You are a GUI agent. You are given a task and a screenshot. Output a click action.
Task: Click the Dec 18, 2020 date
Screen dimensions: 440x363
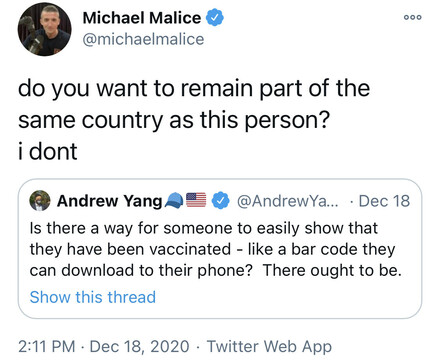coord(139,346)
